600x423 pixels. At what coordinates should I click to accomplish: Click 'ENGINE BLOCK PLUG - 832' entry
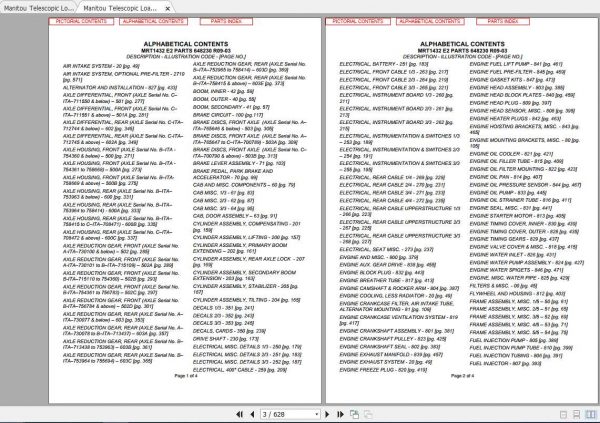tap(382, 273)
